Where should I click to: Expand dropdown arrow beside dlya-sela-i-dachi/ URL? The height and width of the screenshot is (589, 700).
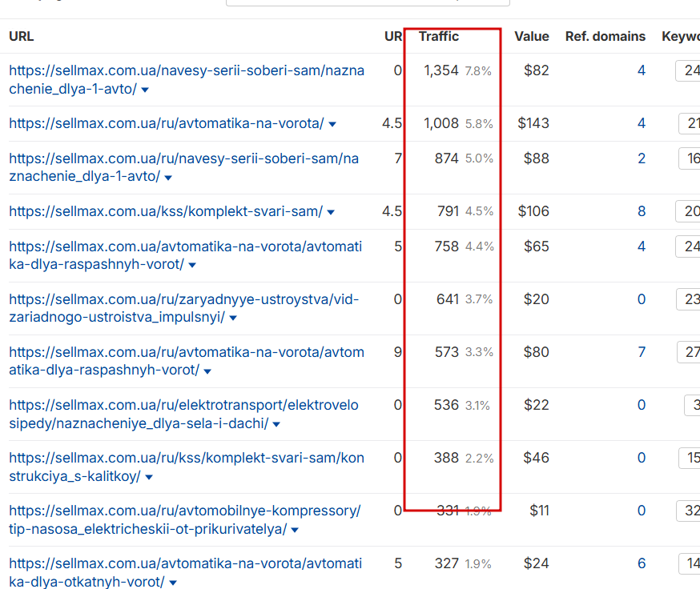(x=276, y=424)
